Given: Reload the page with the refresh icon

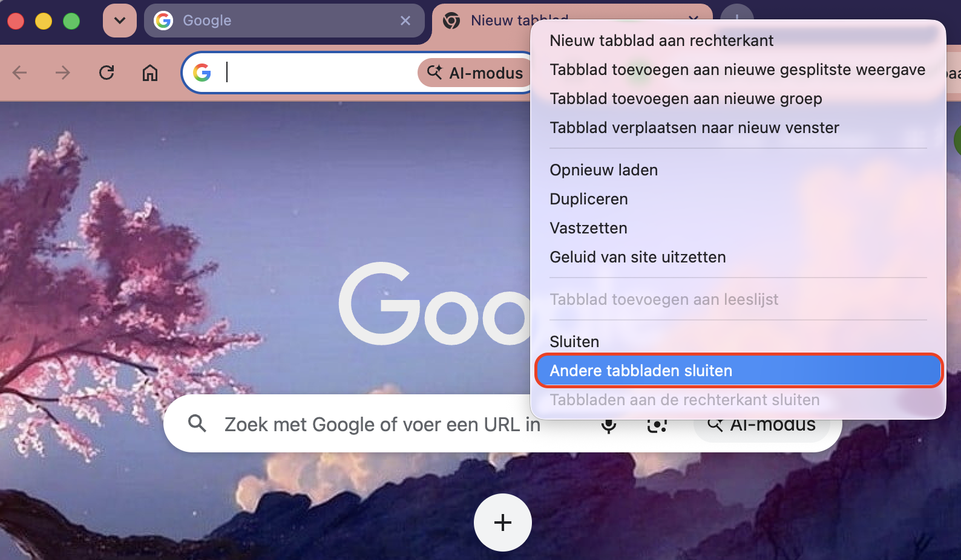Looking at the screenshot, I should pyautogui.click(x=107, y=73).
